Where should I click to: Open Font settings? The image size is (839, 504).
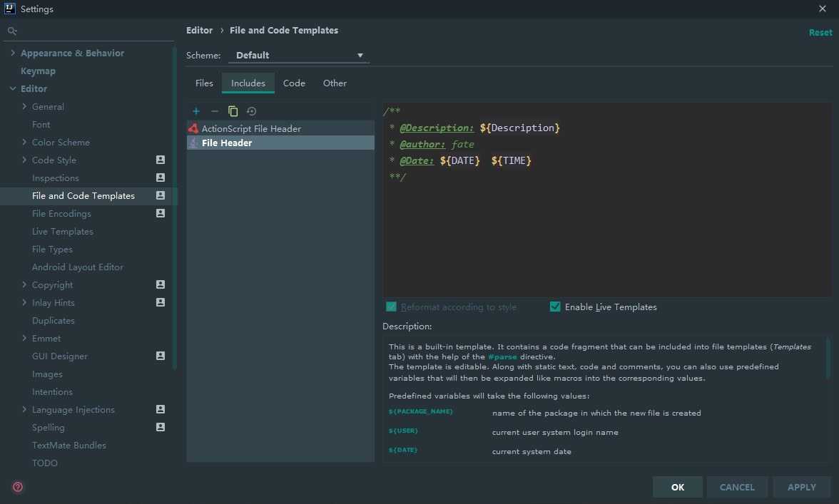(x=41, y=125)
